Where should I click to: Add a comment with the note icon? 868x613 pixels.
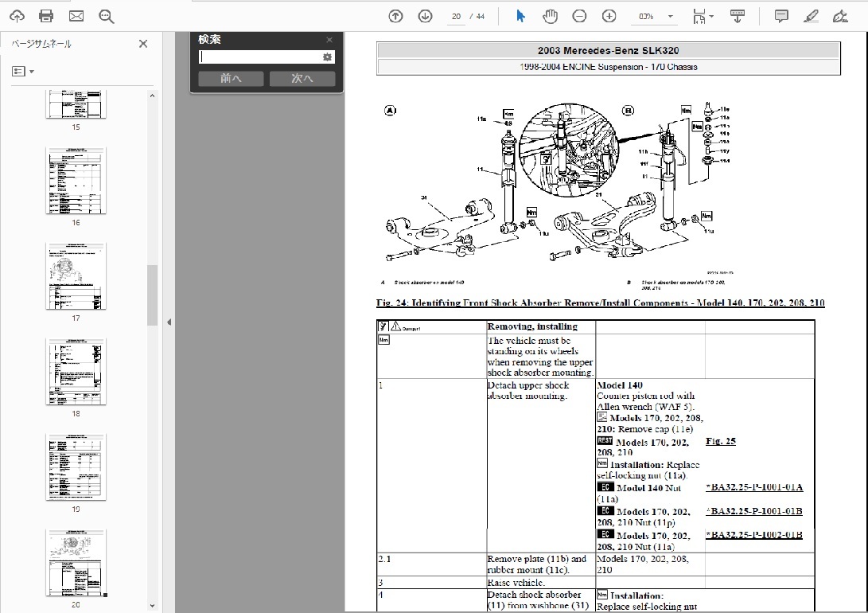[781, 16]
